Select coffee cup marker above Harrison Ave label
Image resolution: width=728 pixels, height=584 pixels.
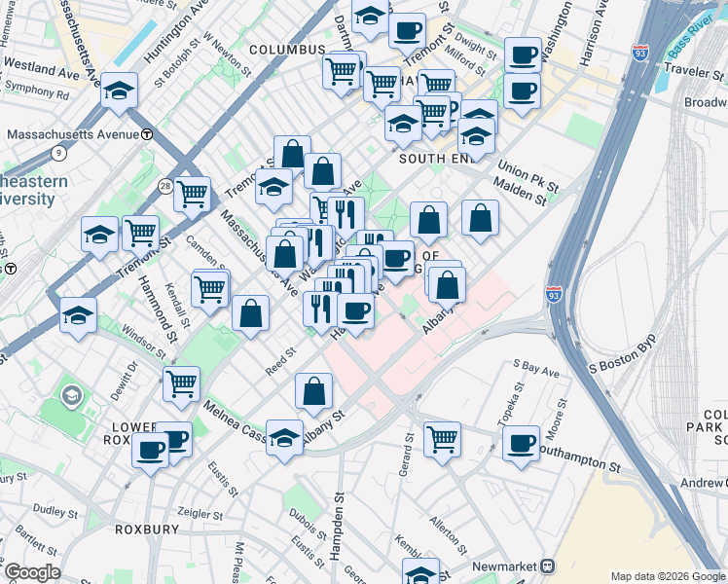[355, 312]
